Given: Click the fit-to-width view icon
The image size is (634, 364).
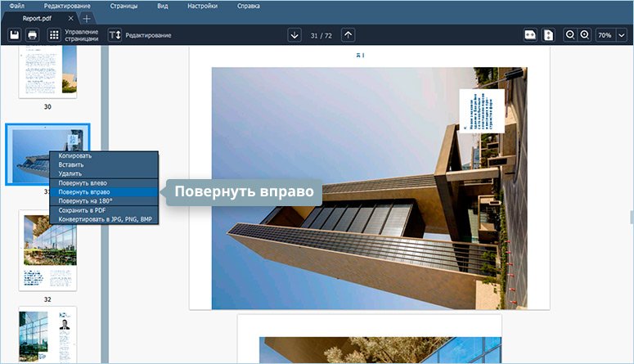Looking at the screenshot, I should (x=530, y=35).
